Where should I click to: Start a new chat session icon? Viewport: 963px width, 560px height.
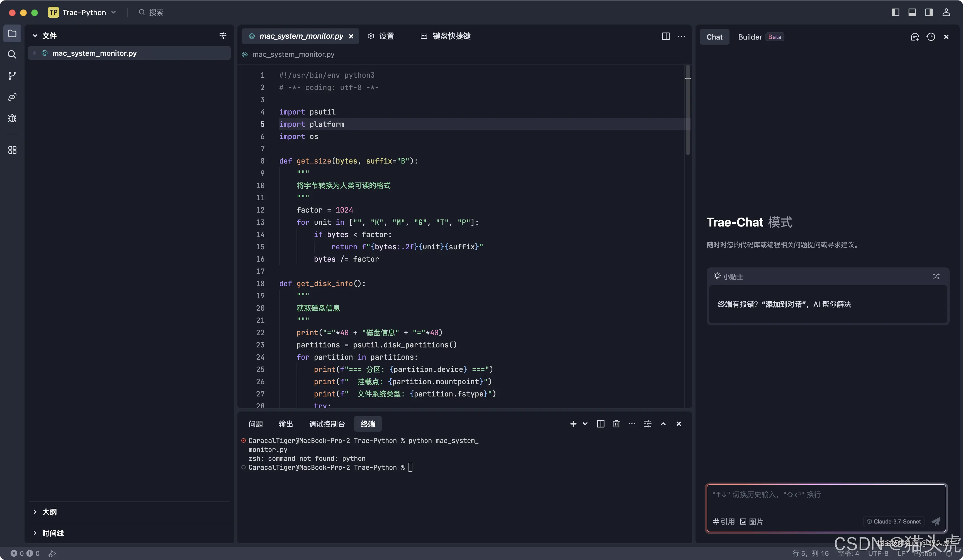click(x=915, y=37)
